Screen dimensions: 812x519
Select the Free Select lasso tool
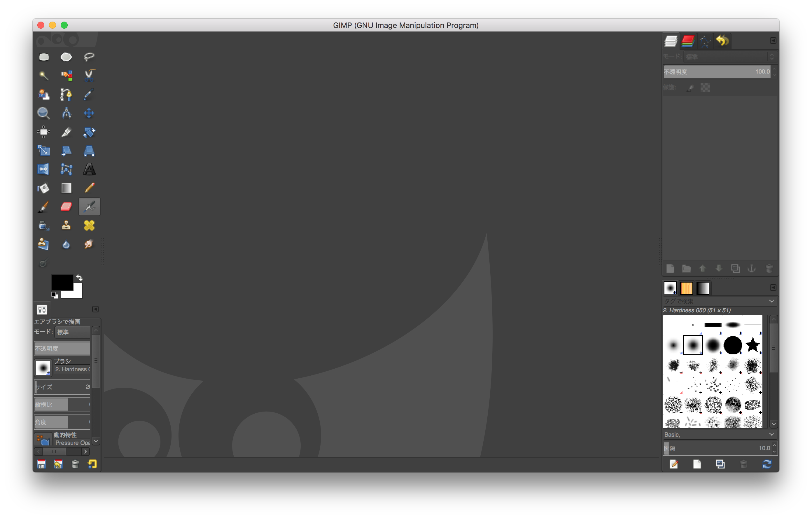point(89,57)
